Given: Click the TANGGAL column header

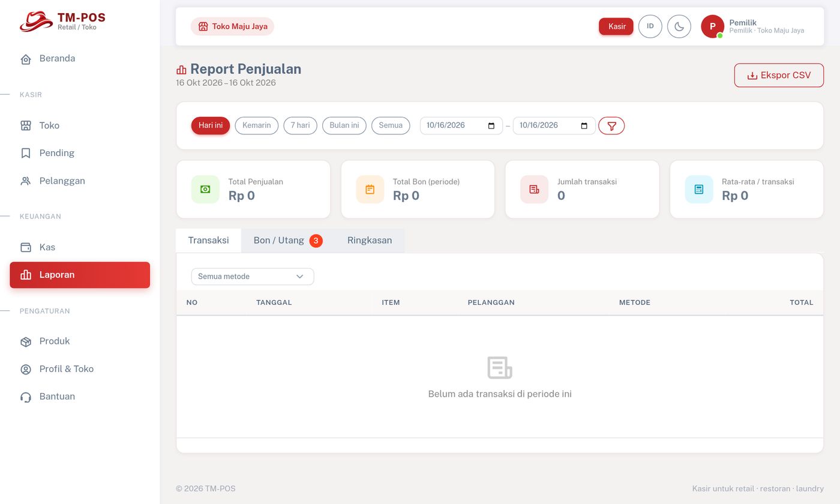Looking at the screenshot, I should point(274,302).
